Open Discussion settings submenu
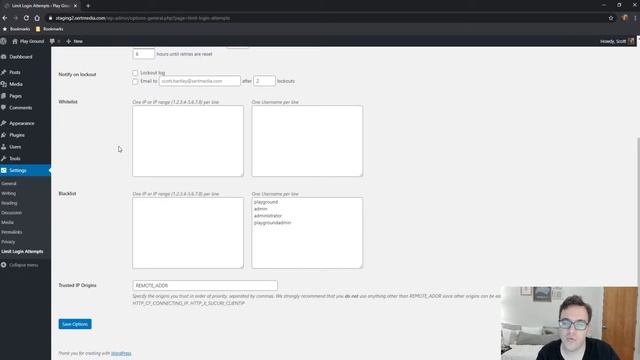The width and height of the screenshot is (640, 360). 11,213
